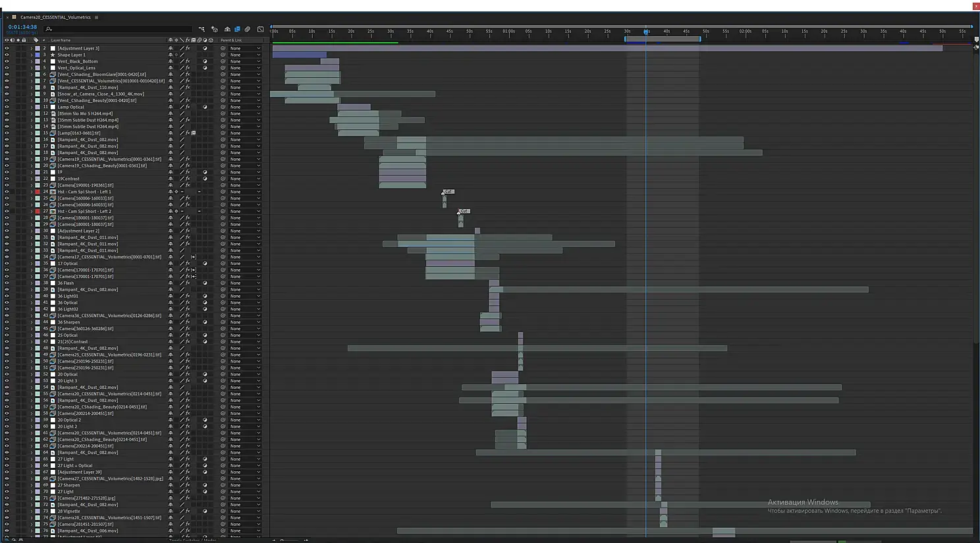Click the first Cut marker in timeline
The image size is (980, 543).
tap(448, 192)
